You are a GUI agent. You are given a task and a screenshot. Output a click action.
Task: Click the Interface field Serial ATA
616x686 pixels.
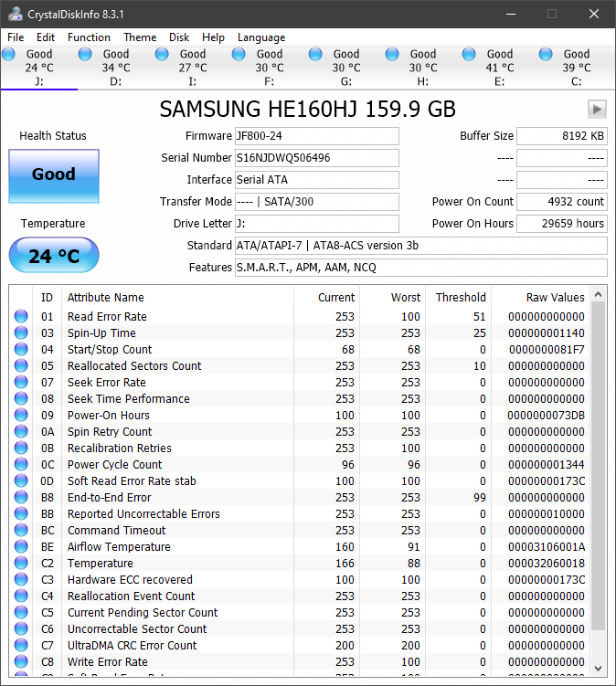pos(317,180)
